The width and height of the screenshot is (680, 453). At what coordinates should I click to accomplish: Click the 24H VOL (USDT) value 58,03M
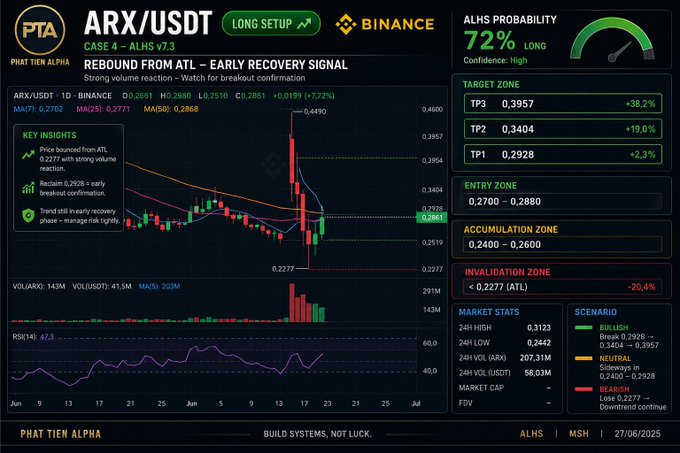(538, 373)
